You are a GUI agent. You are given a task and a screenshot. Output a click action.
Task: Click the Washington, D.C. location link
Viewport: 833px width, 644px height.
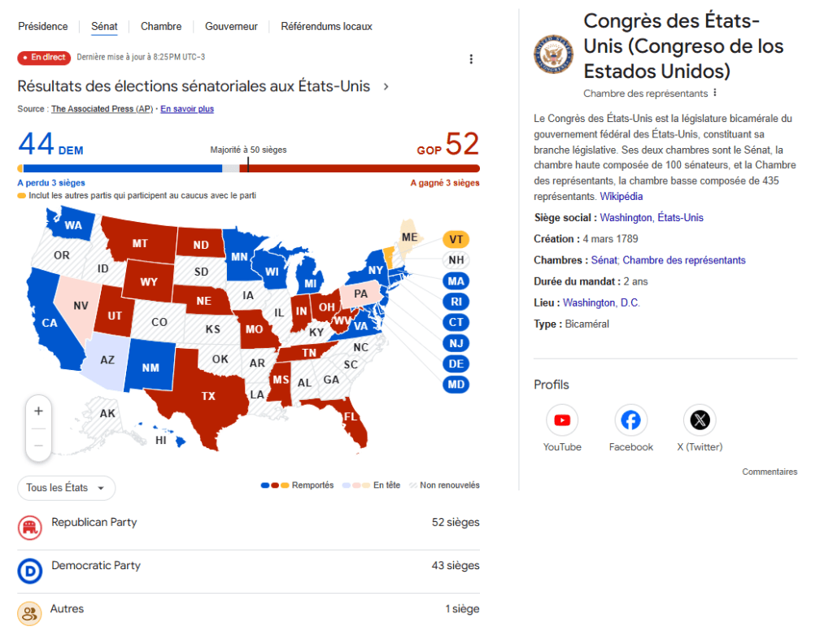pyautogui.click(x=601, y=302)
